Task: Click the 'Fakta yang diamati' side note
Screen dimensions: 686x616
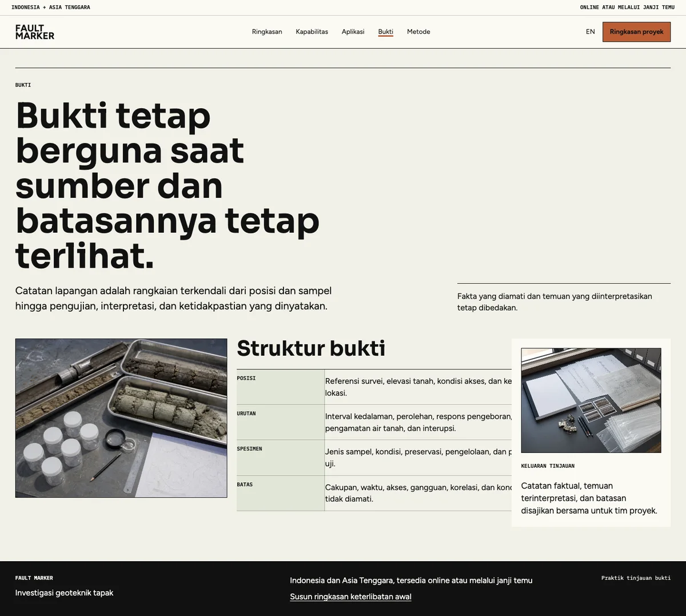Action: coord(555,302)
